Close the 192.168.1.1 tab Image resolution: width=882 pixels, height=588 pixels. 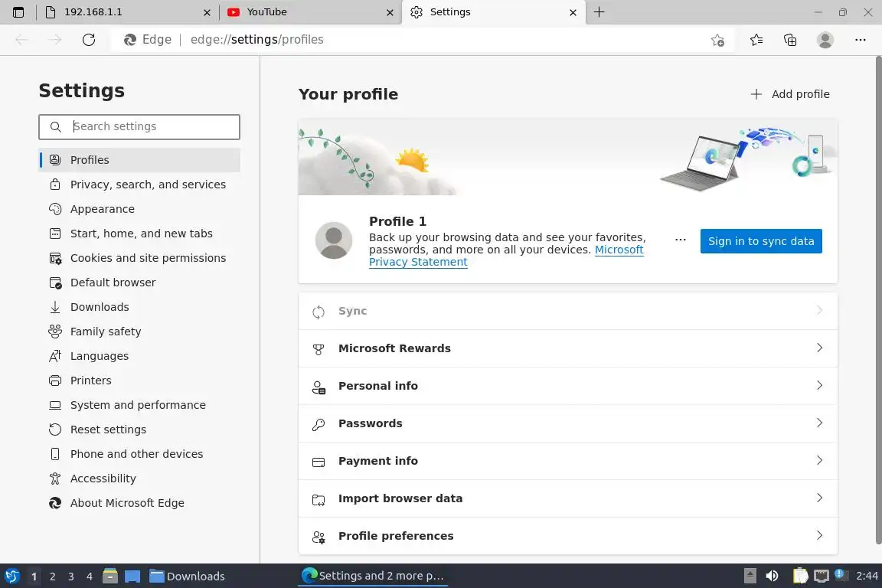pyautogui.click(x=207, y=12)
